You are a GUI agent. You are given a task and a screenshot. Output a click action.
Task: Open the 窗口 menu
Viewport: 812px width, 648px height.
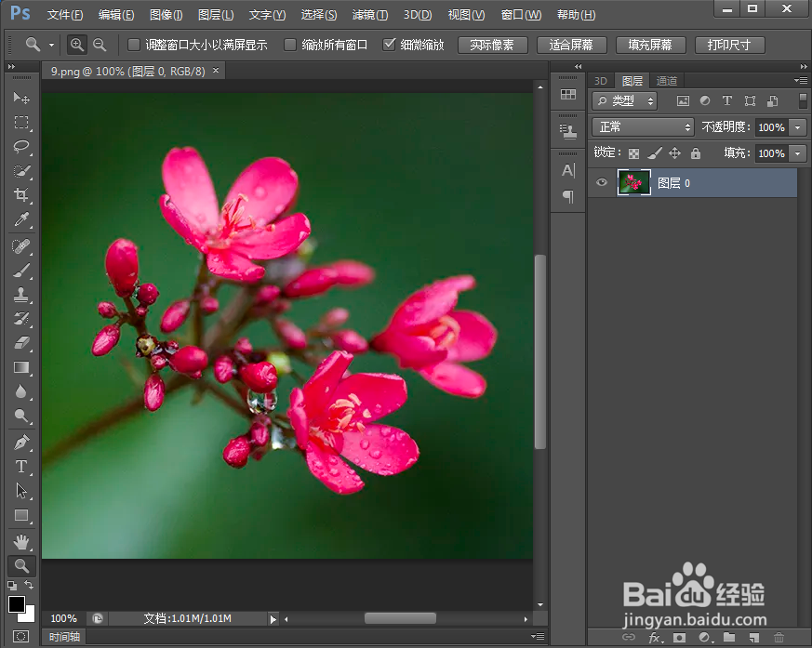[x=521, y=15]
